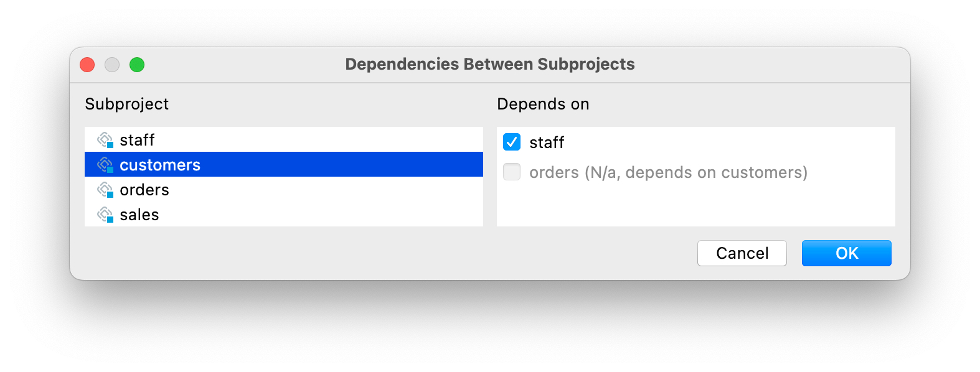Click the Subproject column heading
Image resolution: width=980 pixels, height=372 pixels.
(x=127, y=104)
